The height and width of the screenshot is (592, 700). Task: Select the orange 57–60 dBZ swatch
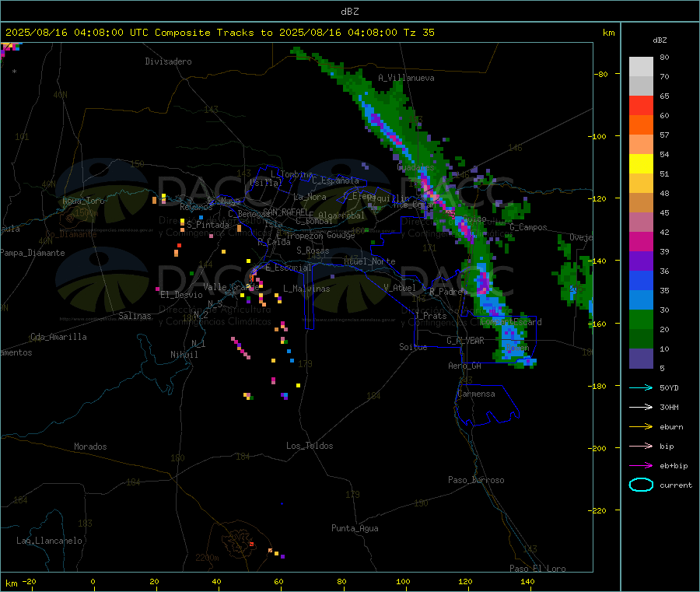[x=641, y=125]
